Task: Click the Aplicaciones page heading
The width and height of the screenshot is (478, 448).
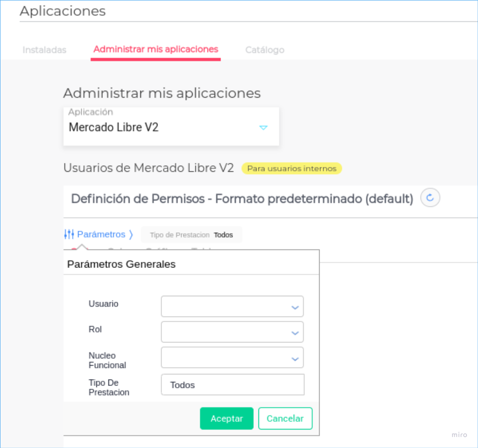Action: [x=63, y=11]
